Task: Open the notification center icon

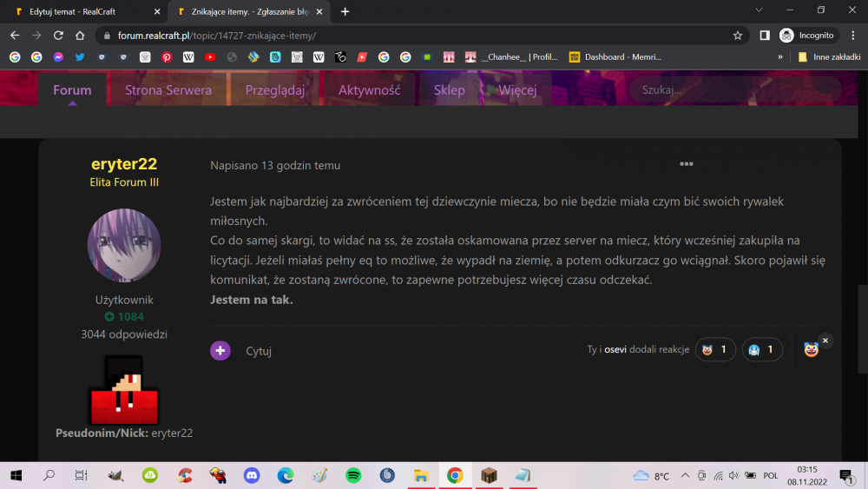Action: click(845, 476)
